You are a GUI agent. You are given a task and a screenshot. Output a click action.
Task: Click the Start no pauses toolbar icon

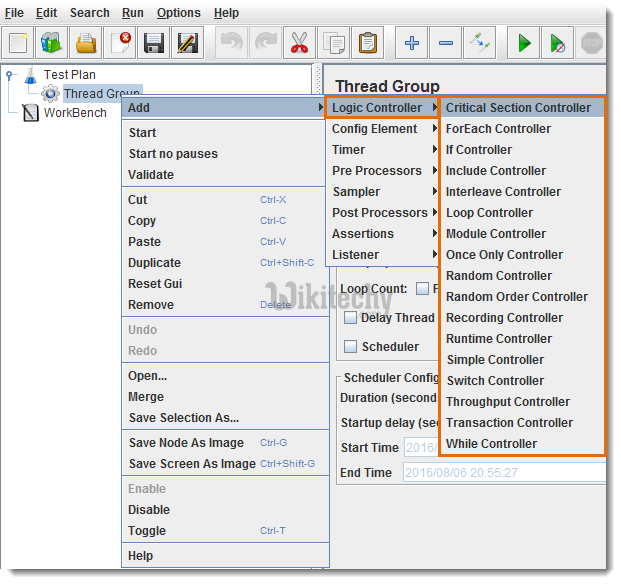pyautogui.click(x=558, y=43)
